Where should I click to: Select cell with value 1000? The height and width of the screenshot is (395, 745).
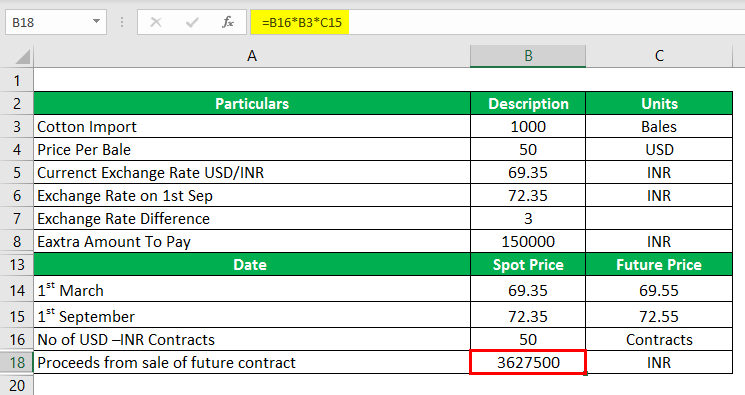[528, 126]
